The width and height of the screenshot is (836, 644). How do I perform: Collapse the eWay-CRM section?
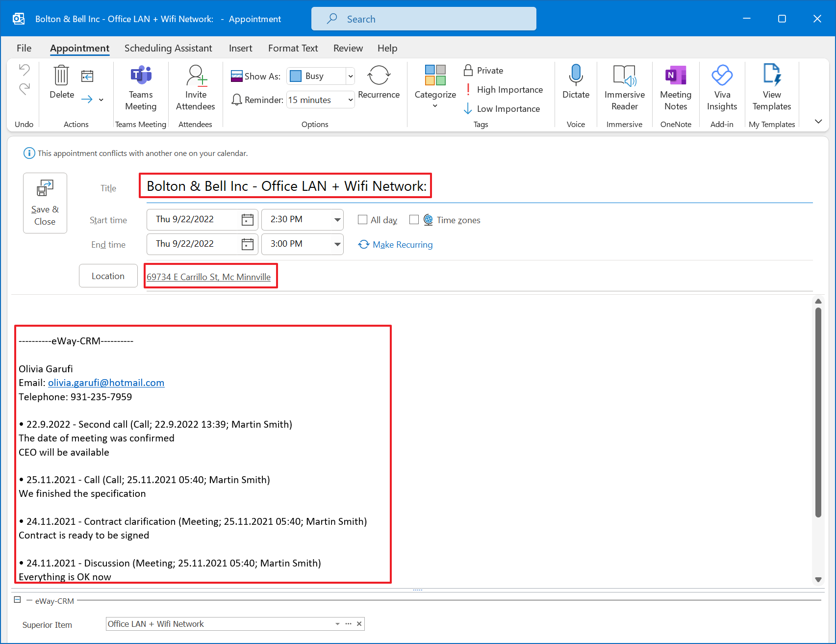18,600
